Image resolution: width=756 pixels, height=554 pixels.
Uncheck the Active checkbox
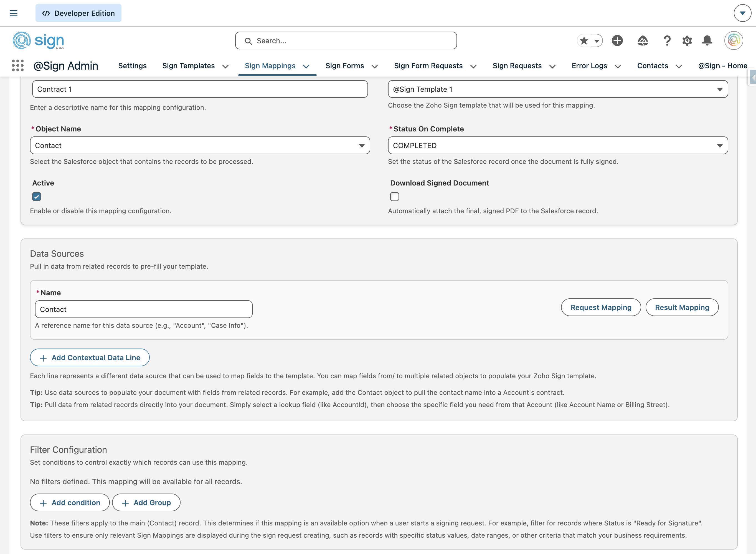coord(37,197)
